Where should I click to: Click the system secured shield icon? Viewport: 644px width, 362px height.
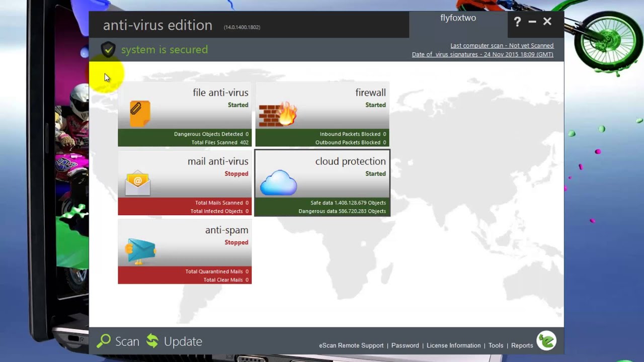pos(108,49)
